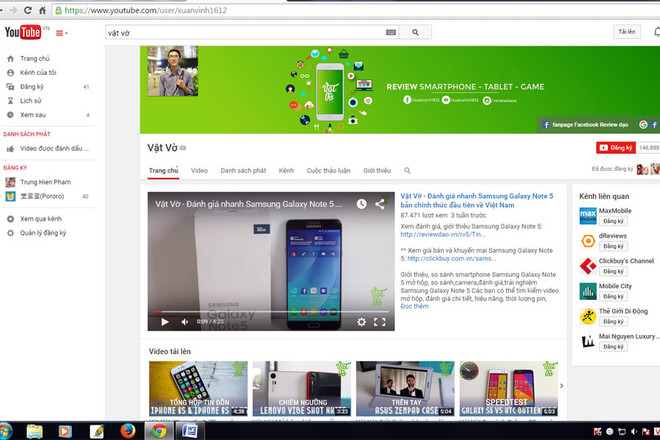Select the 'Trang chủ' channel tab
Image resolution: width=660 pixels, height=440 pixels.
163,171
